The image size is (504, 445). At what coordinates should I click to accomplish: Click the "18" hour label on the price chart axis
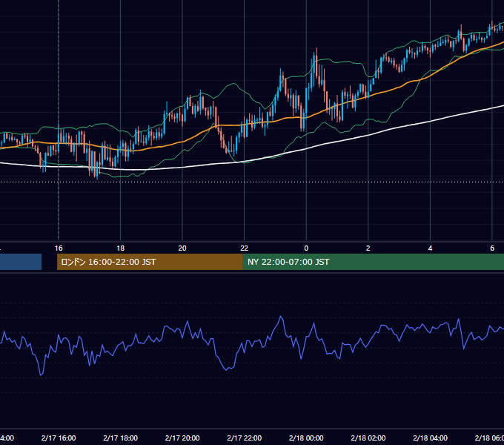pyautogui.click(x=120, y=248)
